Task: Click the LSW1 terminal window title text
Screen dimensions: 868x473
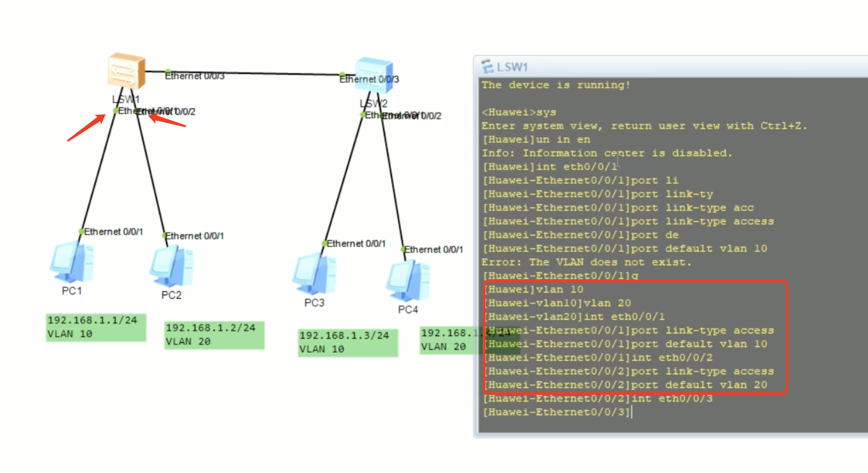Action: coord(512,67)
